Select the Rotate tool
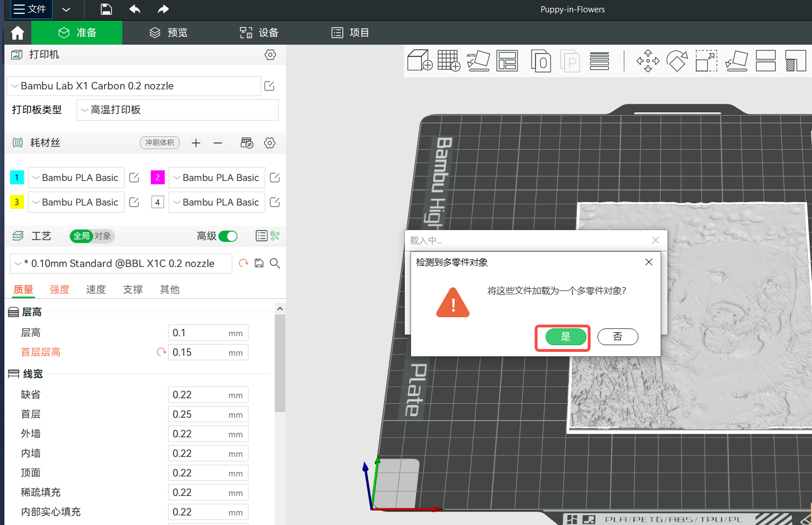 tap(677, 60)
